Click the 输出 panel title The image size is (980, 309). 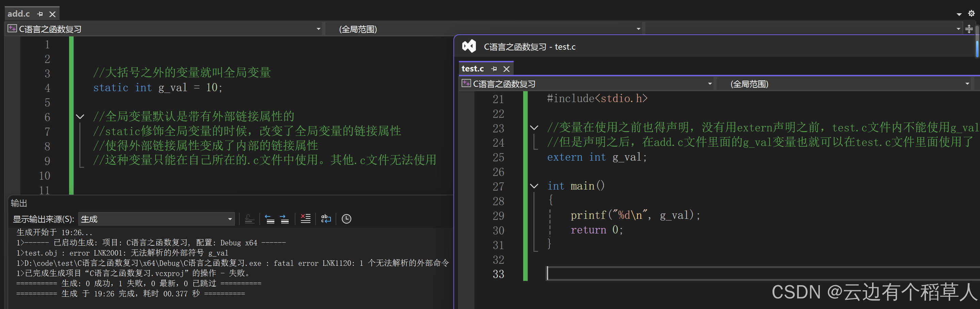19,203
